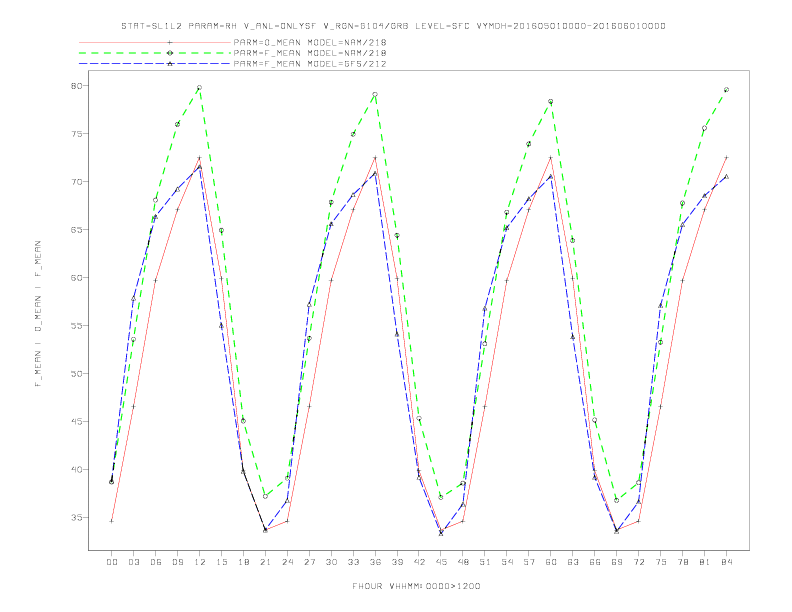Click green NAM circle marker peak at hour 12

point(200,88)
